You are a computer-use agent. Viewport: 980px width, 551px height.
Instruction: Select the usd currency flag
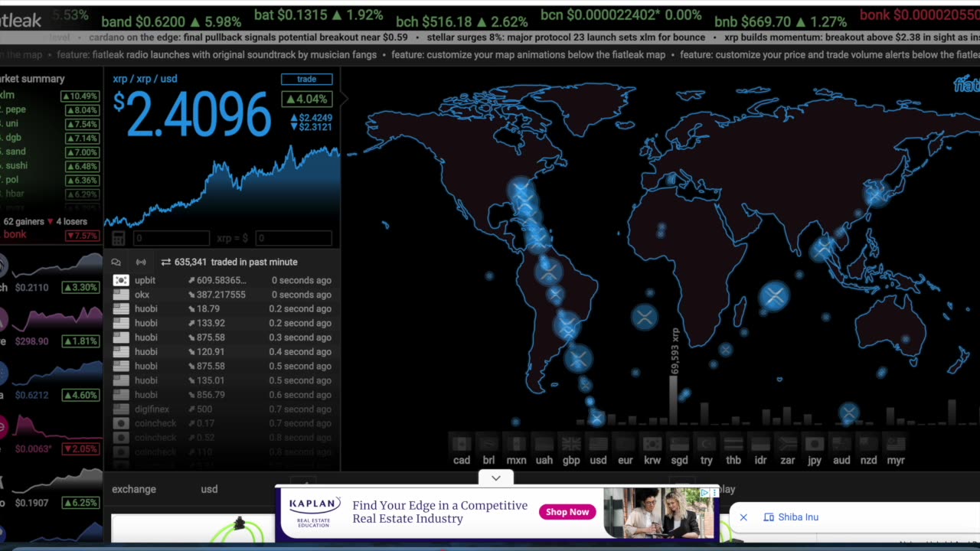[598, 445]
